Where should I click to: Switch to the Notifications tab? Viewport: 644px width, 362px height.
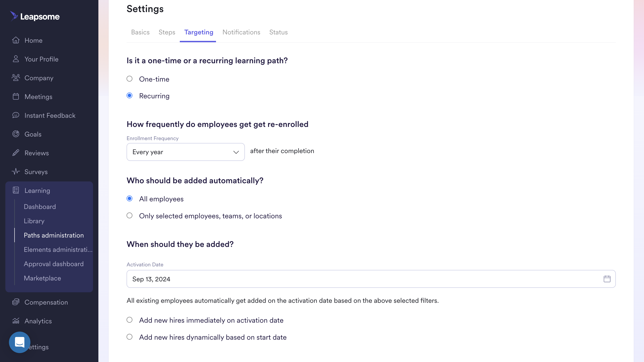(x=241, y=32)
